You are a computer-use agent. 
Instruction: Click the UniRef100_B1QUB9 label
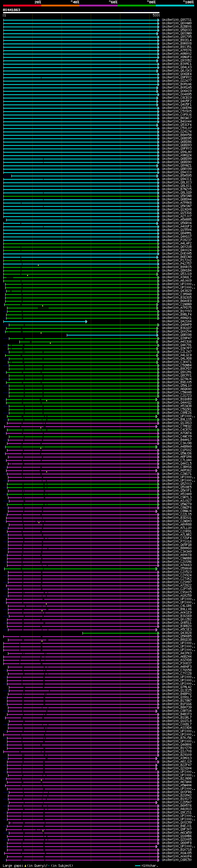pos(177,399)
